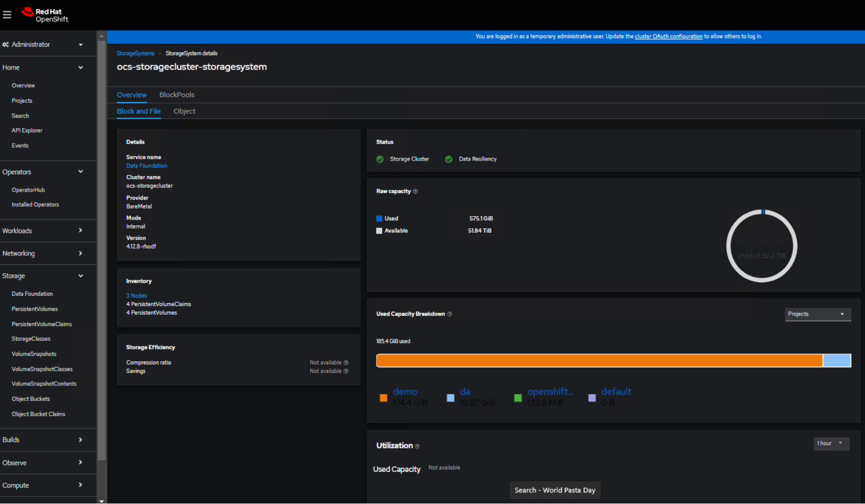Switch to the Object sub-tab

184,111
